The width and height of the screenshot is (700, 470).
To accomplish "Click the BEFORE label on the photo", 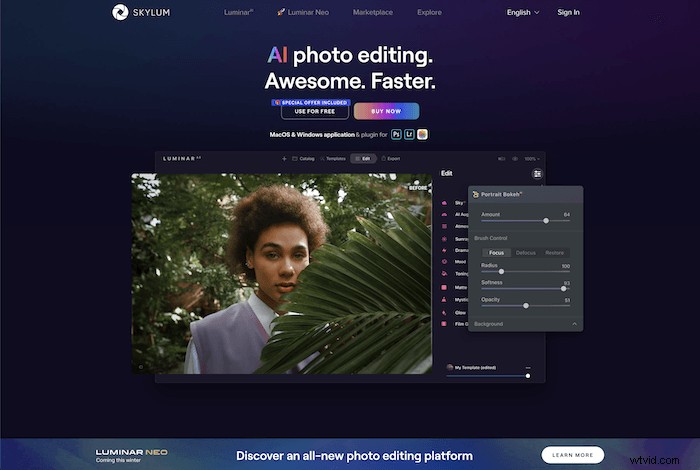I will 418,188.
